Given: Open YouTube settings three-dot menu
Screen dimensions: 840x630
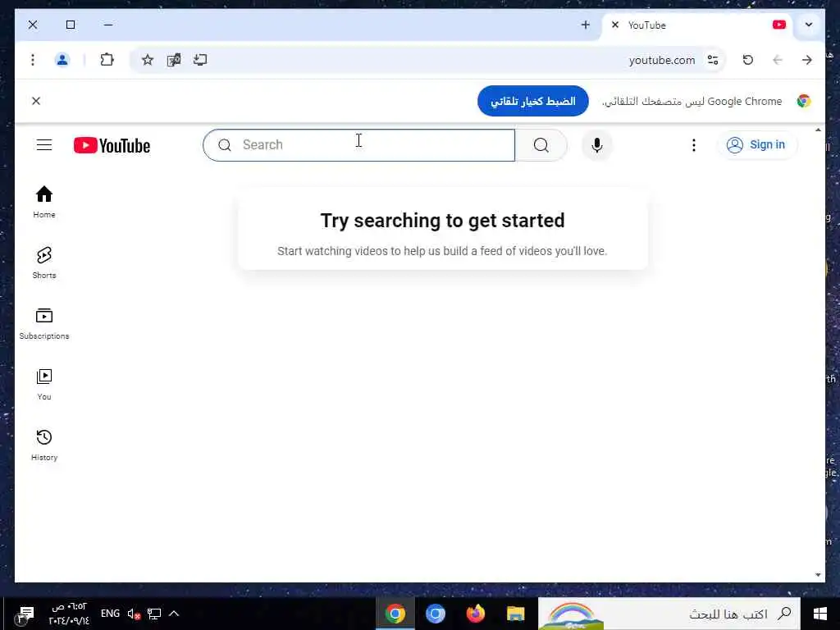Looking at the screenshot, I should click(694, 145).
